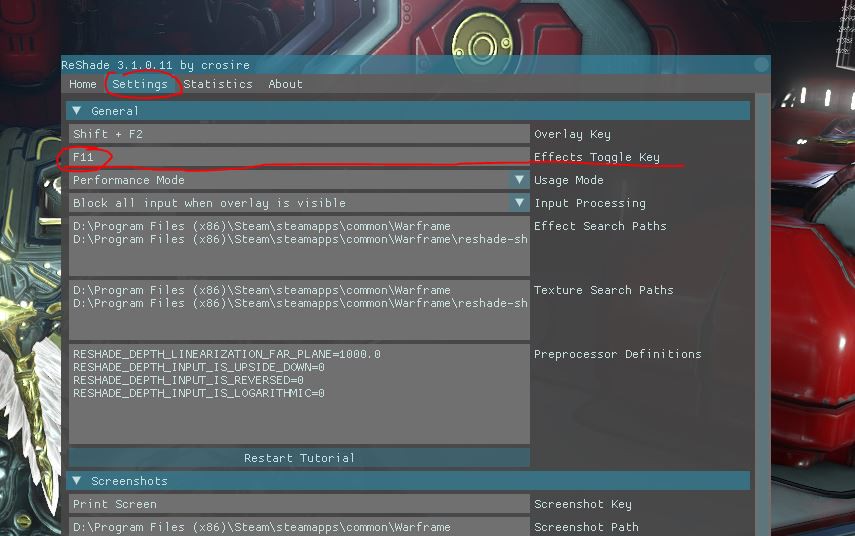
Task: Collapse the General section triangle
Action: (77, 111)
